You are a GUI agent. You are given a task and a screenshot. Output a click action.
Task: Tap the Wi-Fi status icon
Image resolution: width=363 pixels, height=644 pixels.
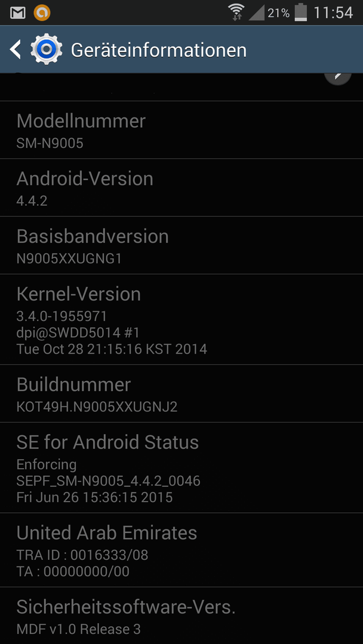pyautogui.click(x=236, y=13)
